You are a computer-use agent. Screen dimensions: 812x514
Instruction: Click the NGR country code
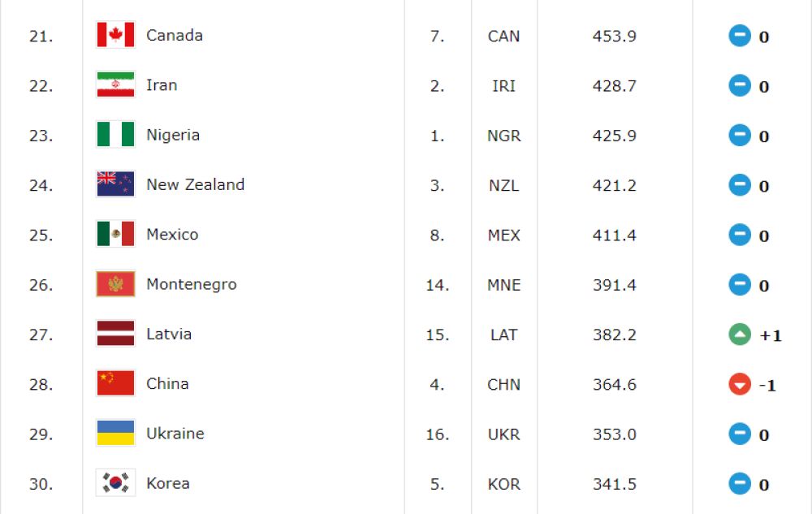[504, 136]
